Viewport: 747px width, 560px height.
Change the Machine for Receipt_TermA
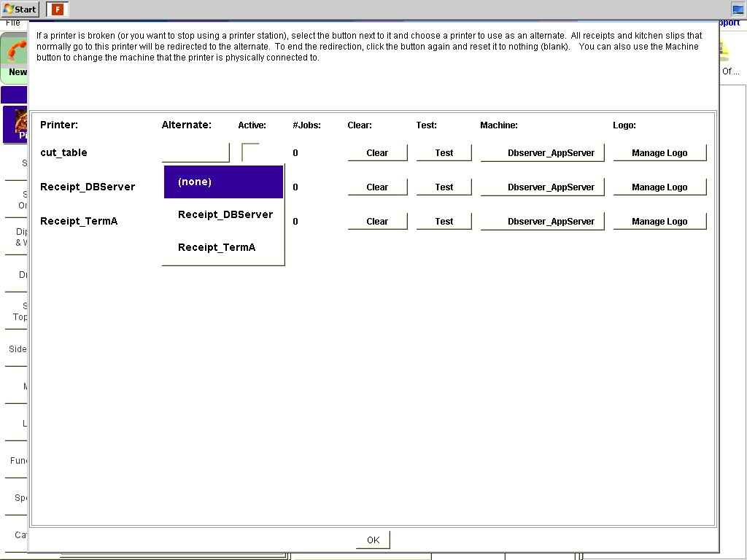click(542, 221)
